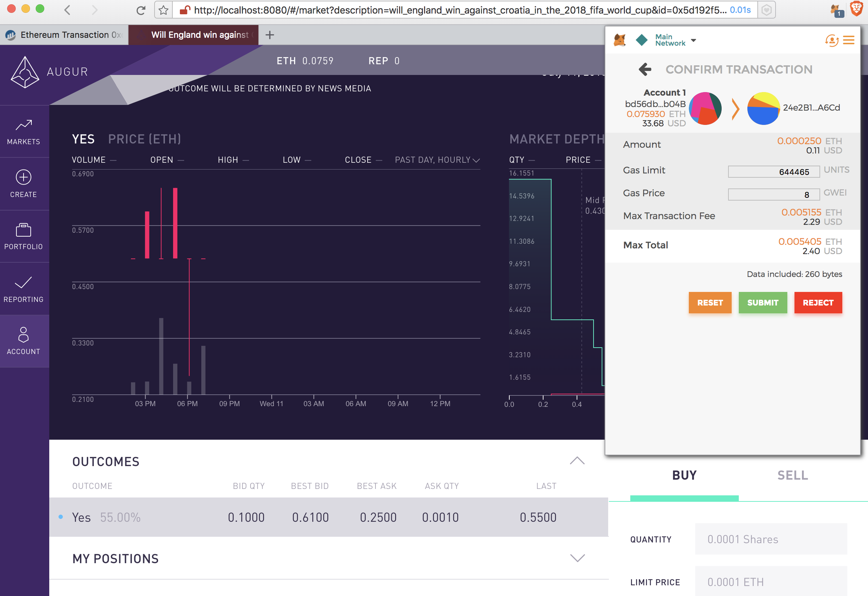
Task: Click the browser address bar URL
Action: (460, 10)
